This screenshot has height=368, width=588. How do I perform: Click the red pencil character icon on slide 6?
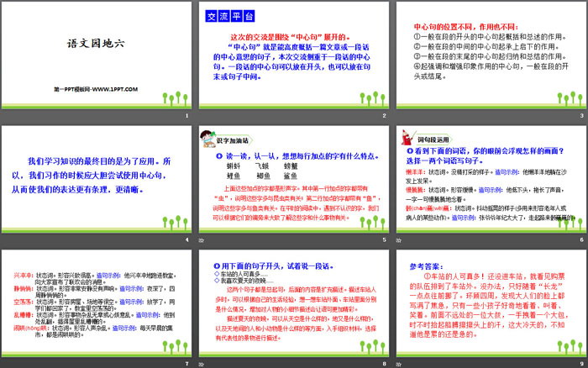[407, 137]
